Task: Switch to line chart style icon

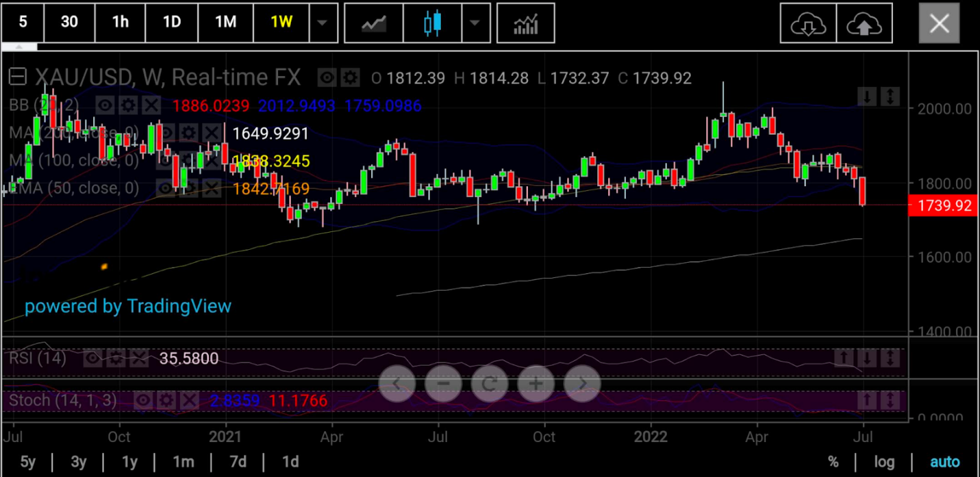Action: point(373,23)
